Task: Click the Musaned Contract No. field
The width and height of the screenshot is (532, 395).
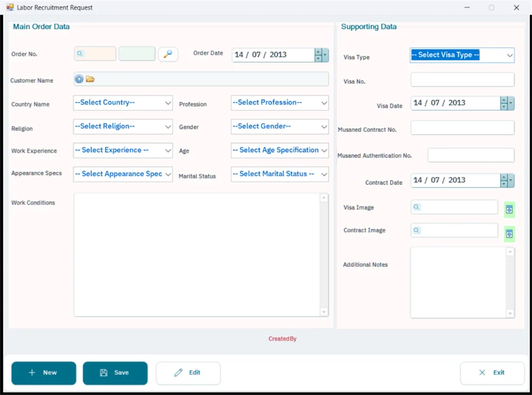Action: 462,128
